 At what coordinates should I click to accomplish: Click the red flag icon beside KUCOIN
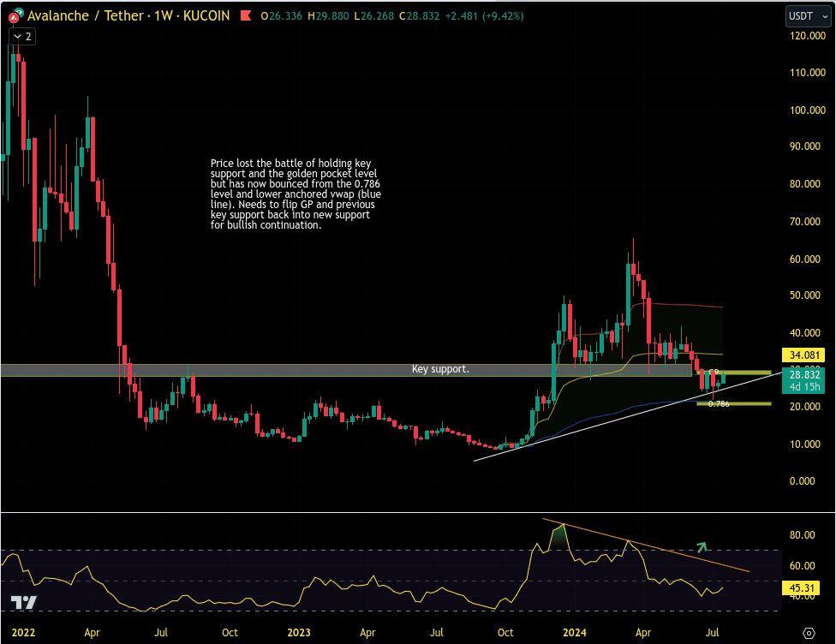pyautogui.click(x=246, y=16)
